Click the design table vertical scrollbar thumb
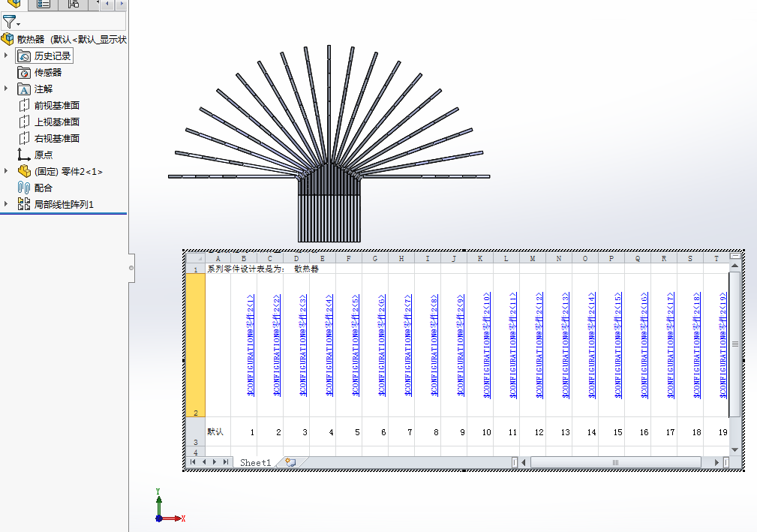This screenshot has width=757, height=532. pyautogui.click(x=734, y=344)
